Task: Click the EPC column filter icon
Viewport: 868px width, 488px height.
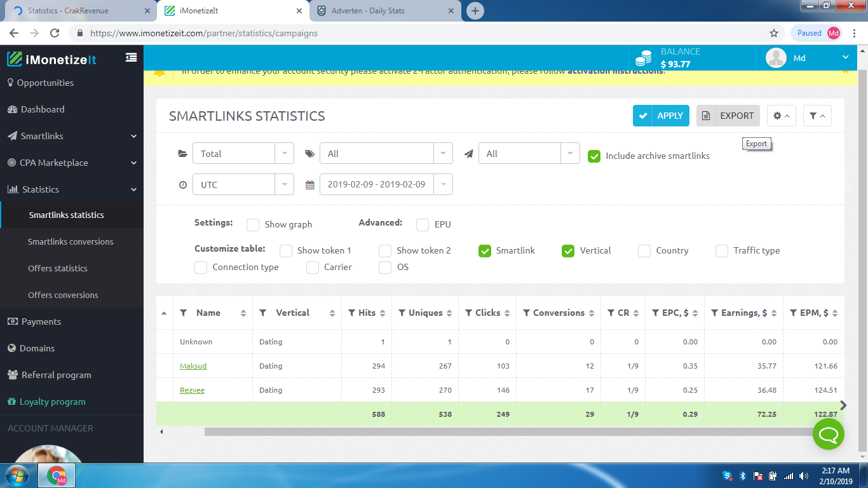Action: [x=655, y=313]
